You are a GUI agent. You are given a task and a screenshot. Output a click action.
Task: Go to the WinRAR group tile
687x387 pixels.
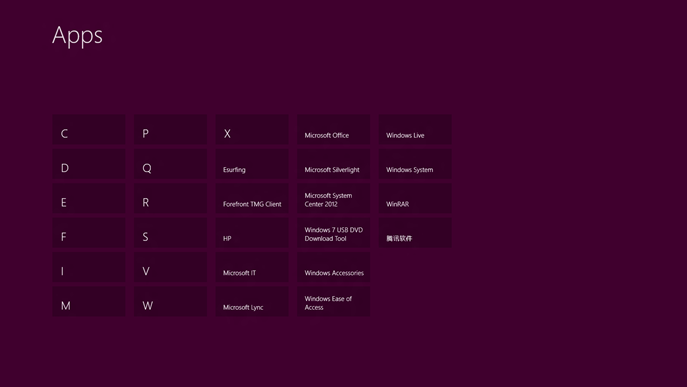[415, 199]
